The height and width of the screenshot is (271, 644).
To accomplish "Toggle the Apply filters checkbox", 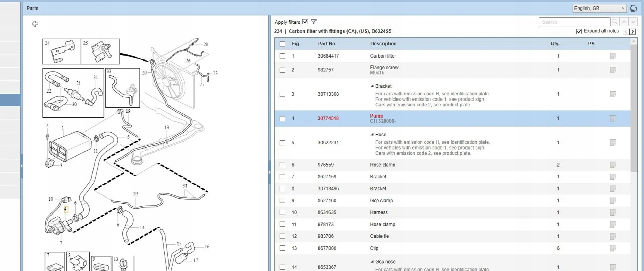I will 305,22.
